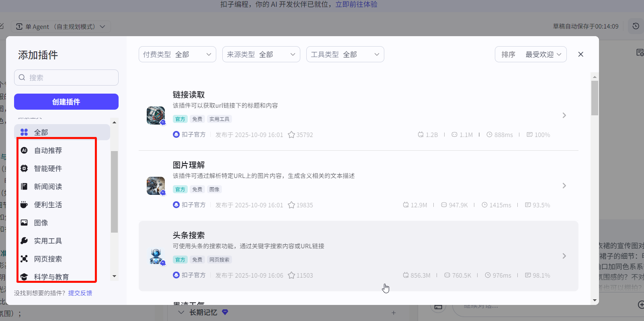This screenshot has width=644, height=321.
Task: Click the 图像 tag under 图片理解
Action: (215, 189)
